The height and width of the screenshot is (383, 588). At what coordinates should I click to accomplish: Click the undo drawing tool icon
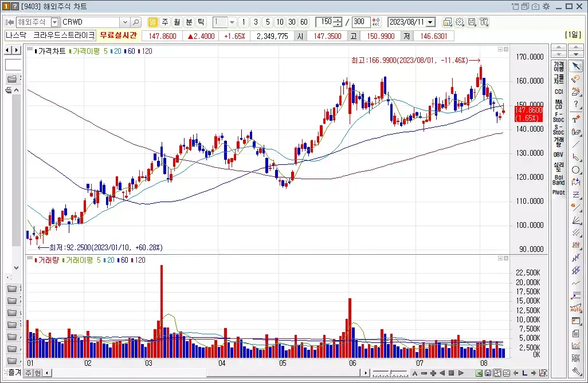(x=575, y=79)
